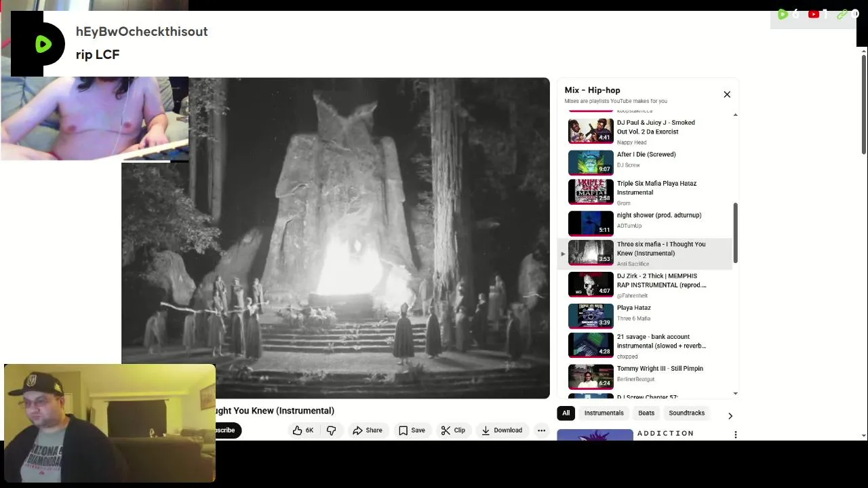
Task: Click the "rip LCF" stream title text
Action: (x=98, y=55)
